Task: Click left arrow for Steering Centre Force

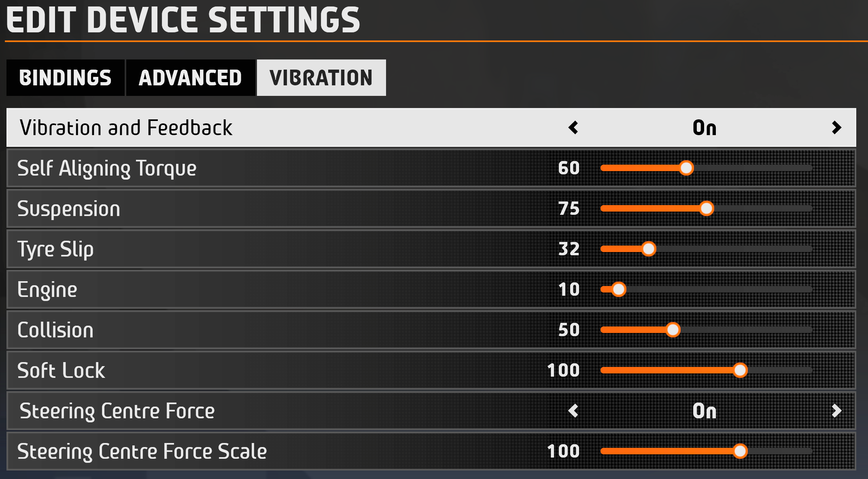Action: [x=573, y=411]
